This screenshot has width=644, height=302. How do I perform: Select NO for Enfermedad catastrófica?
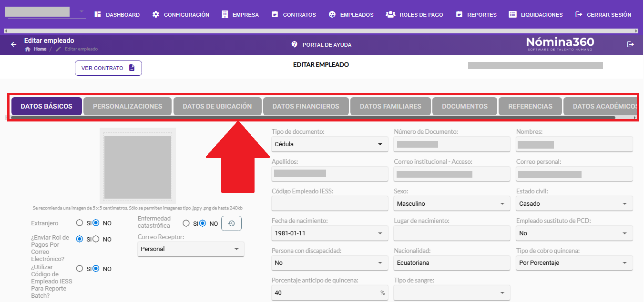[x=203, y=223]
